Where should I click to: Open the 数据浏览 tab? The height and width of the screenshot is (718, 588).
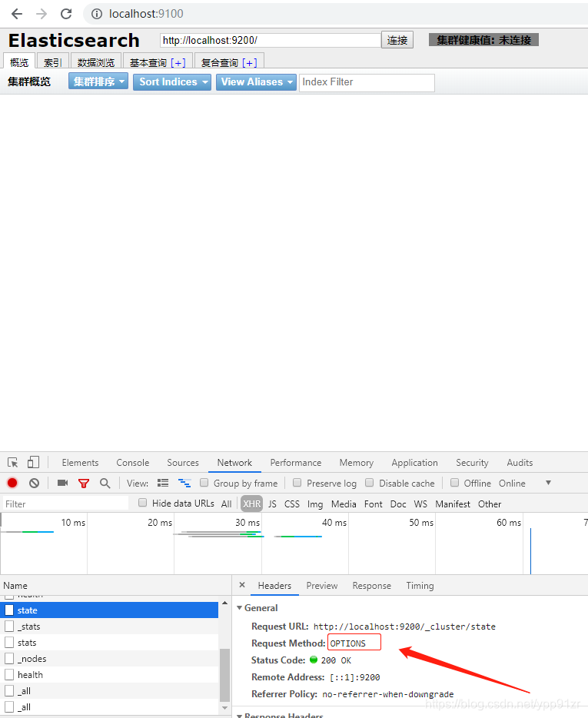coord(96,62)
